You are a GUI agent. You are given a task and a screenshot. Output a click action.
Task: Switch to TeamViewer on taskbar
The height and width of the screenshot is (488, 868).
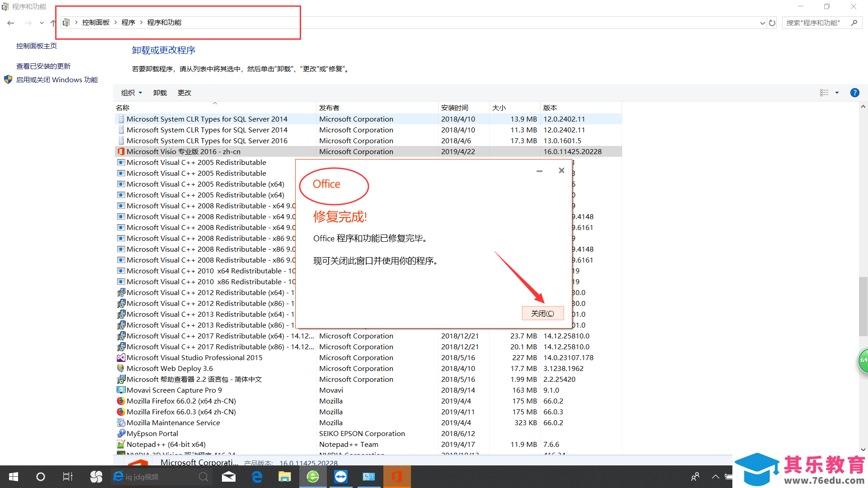tap(341, 477)
